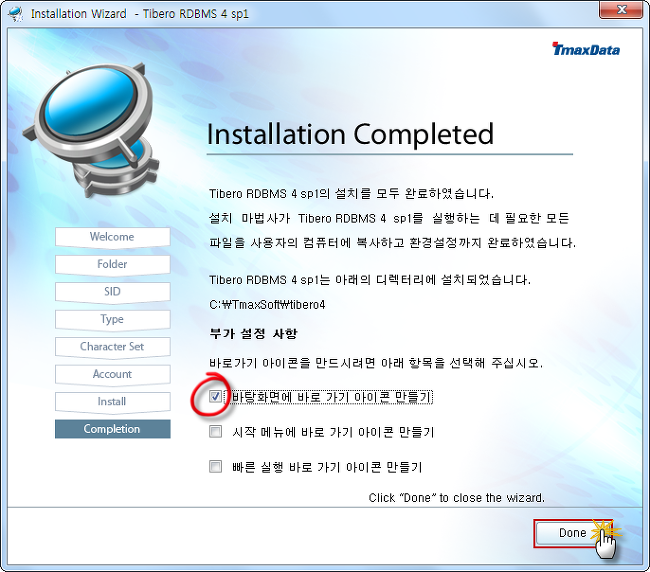Viewport: 650px width, 572px height.
Task: Select the Character Set step
Action: (112, 347)
